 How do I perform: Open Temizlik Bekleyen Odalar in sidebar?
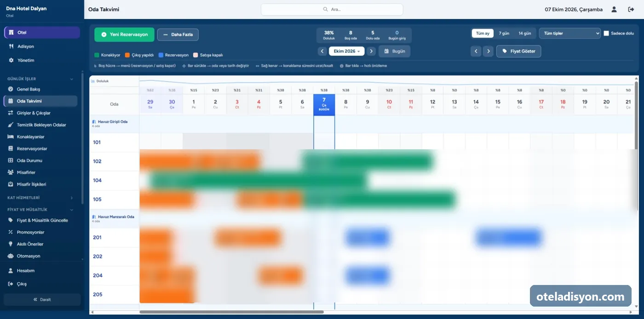[x=40, y=125]
